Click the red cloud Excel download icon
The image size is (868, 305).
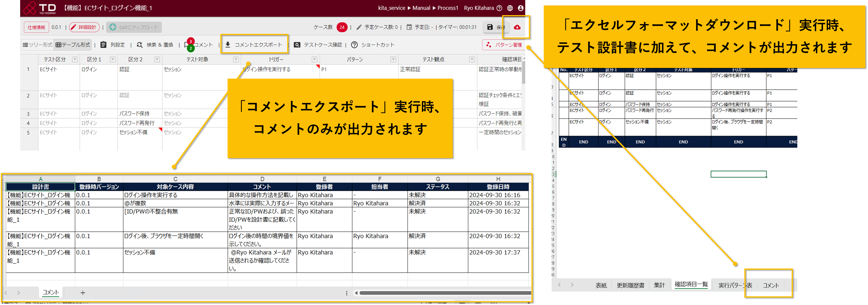[x=517, y=27]
